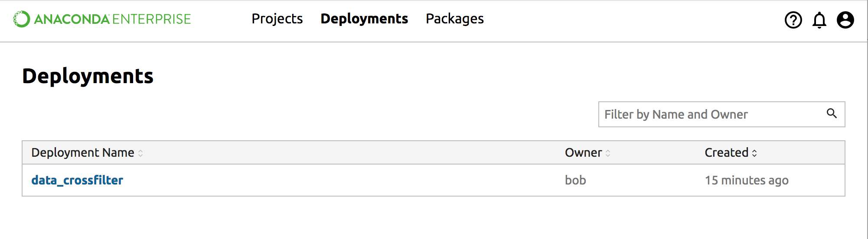868x239 pixels.
Task: Click the Anaconda Enterprise brand text
Action: click(x=113, y=19)
